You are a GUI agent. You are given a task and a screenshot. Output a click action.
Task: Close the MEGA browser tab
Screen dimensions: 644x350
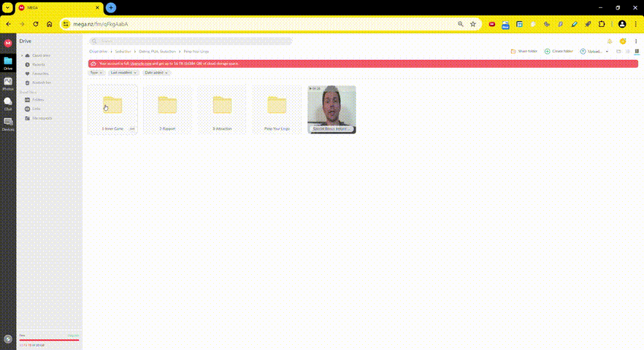pyautogui.click(x=97, y=8)
